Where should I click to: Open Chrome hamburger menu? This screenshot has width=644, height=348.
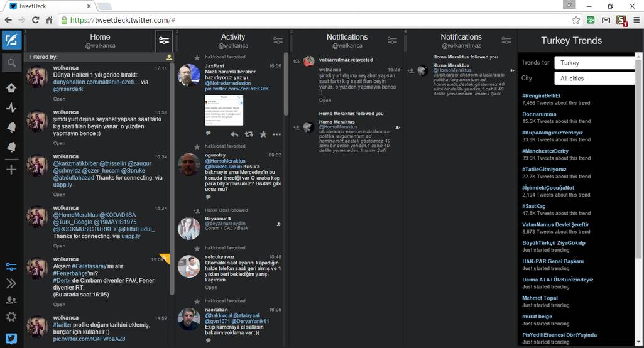[636, 20]
